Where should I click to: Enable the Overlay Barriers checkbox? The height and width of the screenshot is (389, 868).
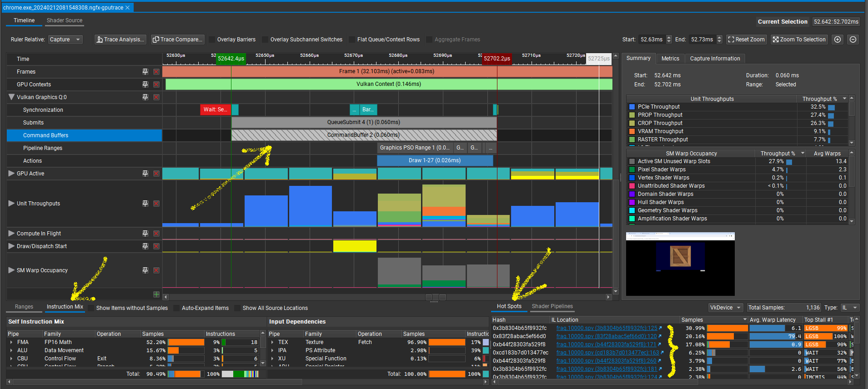coord(212,40)
